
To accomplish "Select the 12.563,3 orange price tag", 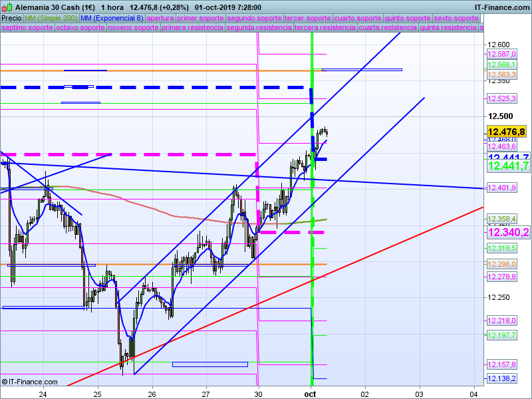I will coord(502,74).
